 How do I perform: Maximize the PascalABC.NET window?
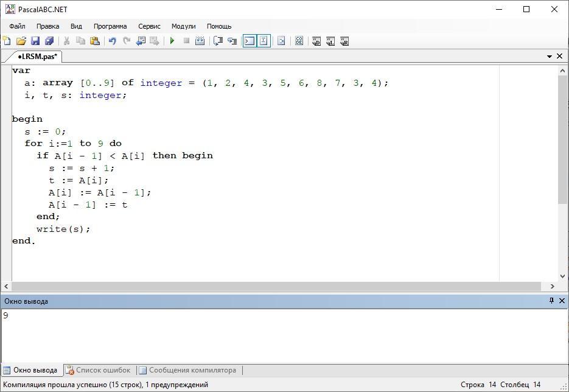click(526, 9)
